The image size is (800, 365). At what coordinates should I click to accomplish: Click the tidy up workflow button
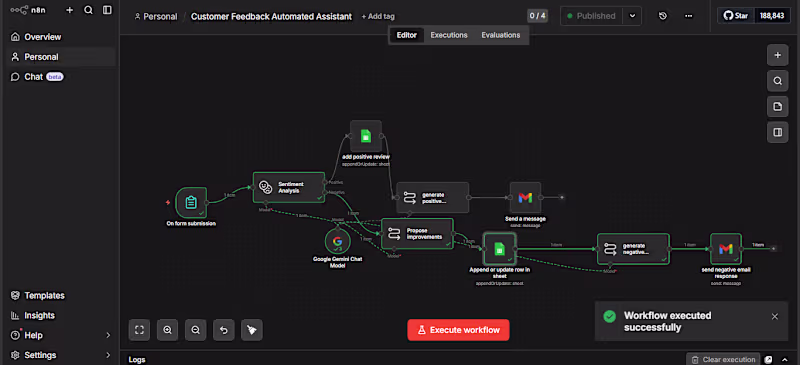(252, 330)
